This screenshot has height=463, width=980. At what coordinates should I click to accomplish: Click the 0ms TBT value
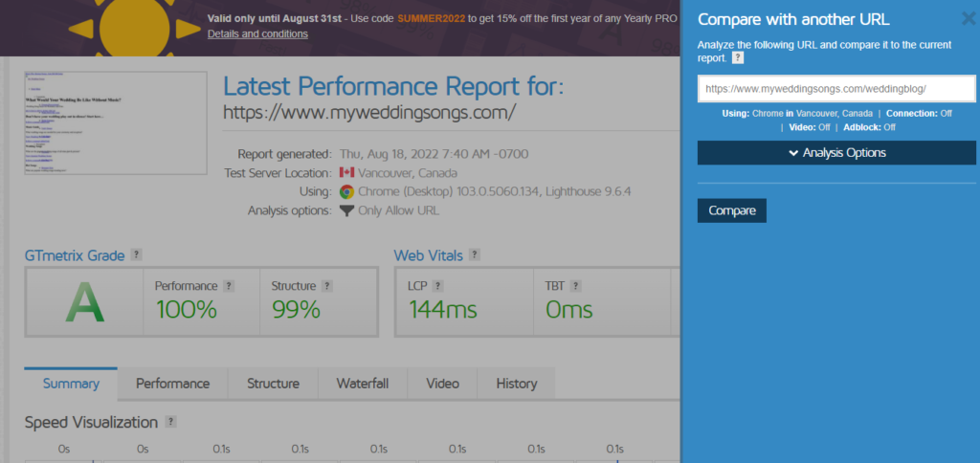(x=568, y=310)
